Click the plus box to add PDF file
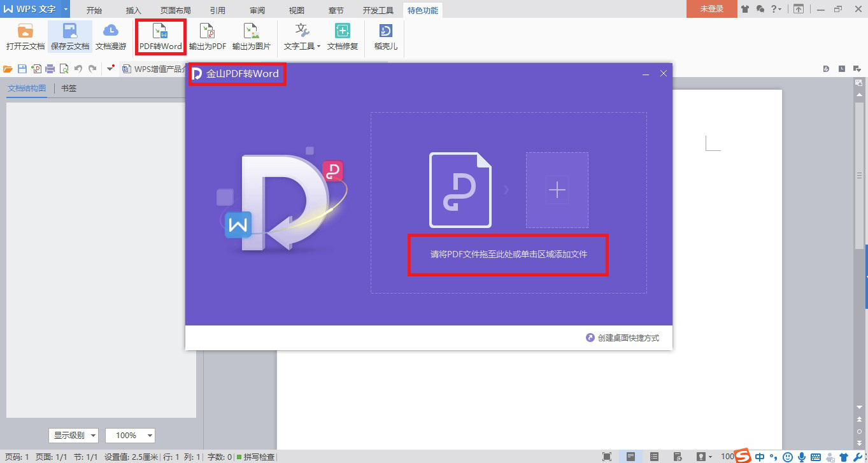This screenshot has width=868, height=463. pos(557,190)
